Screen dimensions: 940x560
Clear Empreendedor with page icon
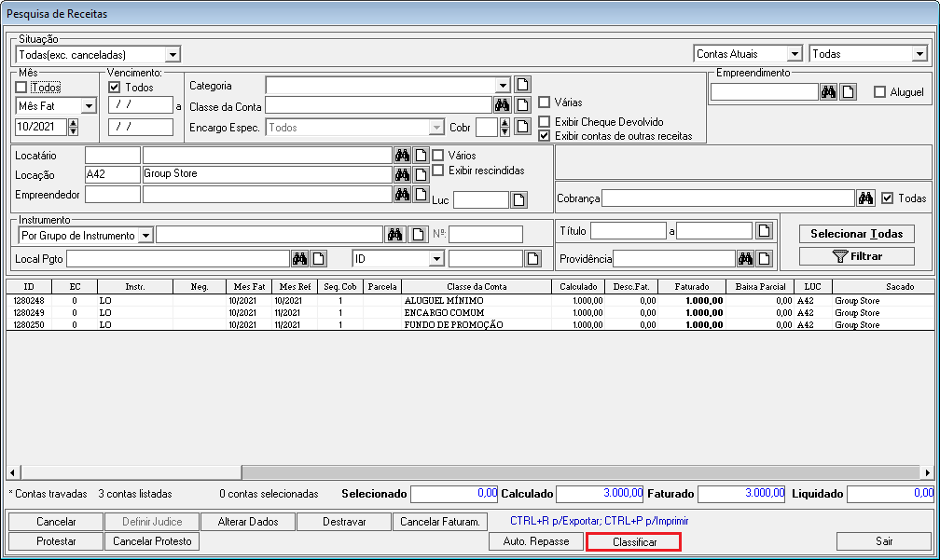tap(422, 194)
